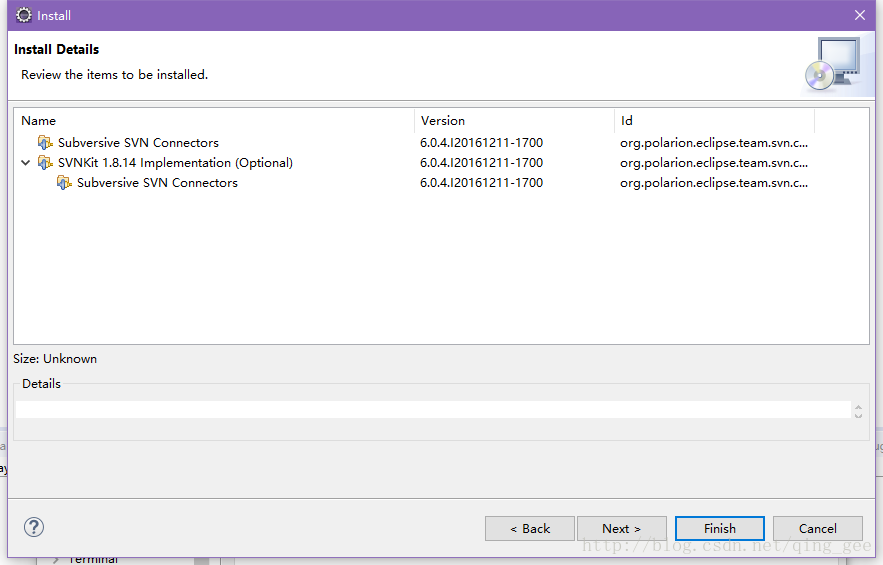Sort by Version column header

click(514, 121)
